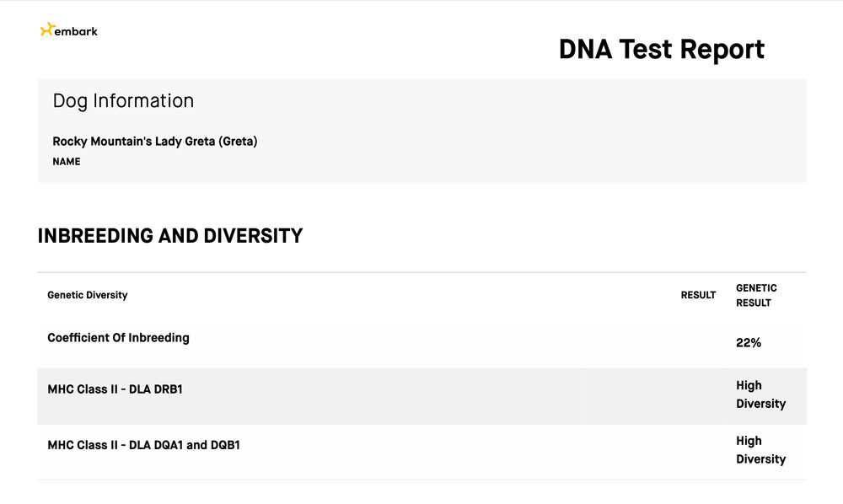843x504 pixels.
Task: Select the DLA DQA1 and DQB1 row label
Action: tap(143, 445)
